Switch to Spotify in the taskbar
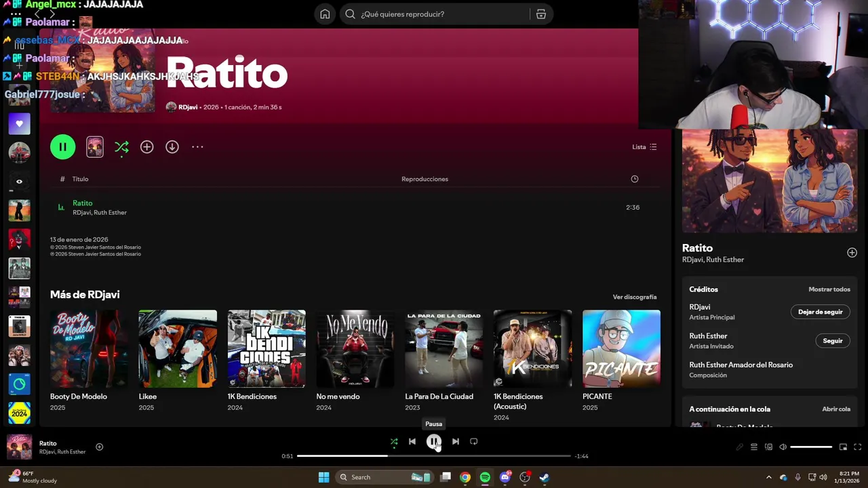The image size is (868, 488). [x=485, y=477]
